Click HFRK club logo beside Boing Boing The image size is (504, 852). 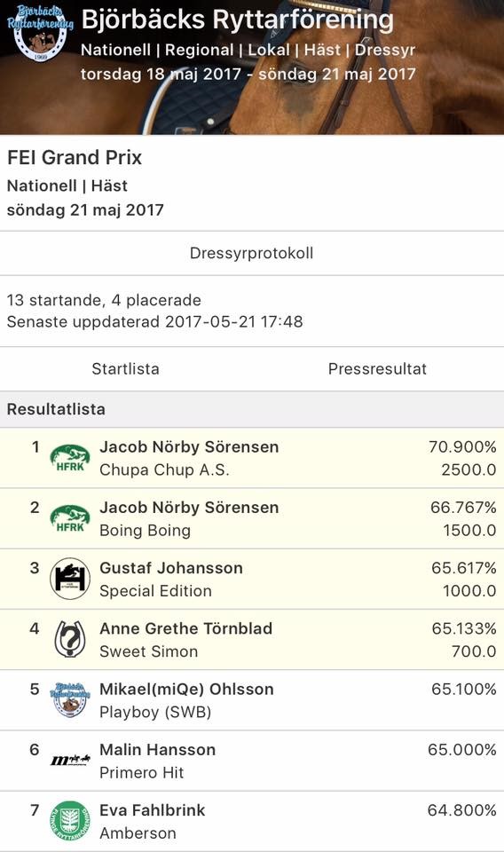coord(69,518)
